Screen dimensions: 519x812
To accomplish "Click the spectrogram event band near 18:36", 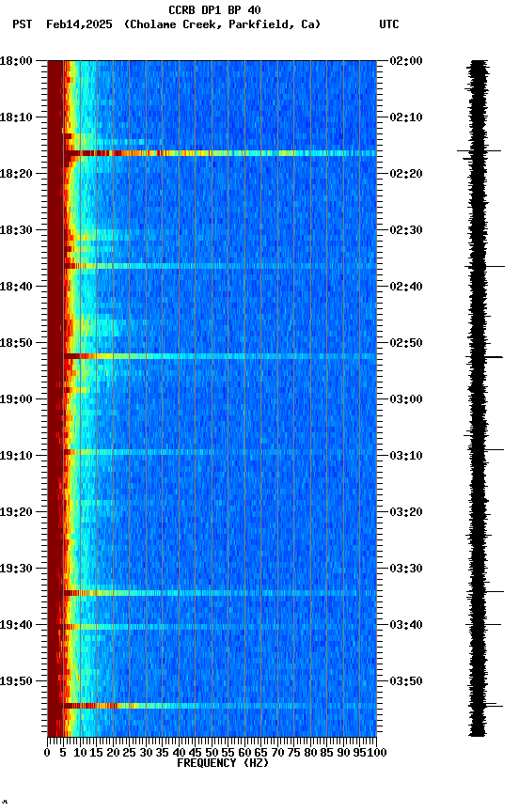I will (x=220, y=266).
